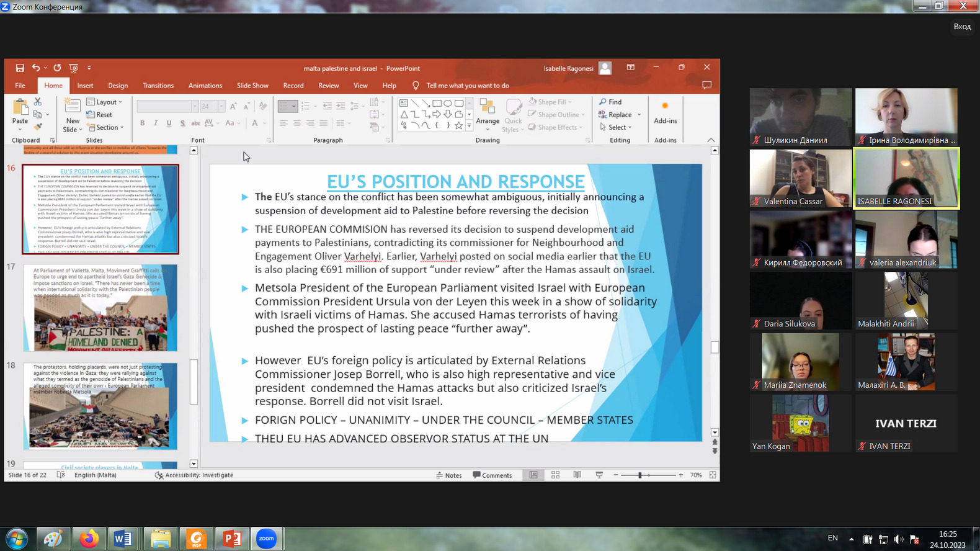This screenshot has height=551, width=980.
Task: Switch to the Insert tab
Action: point(85,86)
